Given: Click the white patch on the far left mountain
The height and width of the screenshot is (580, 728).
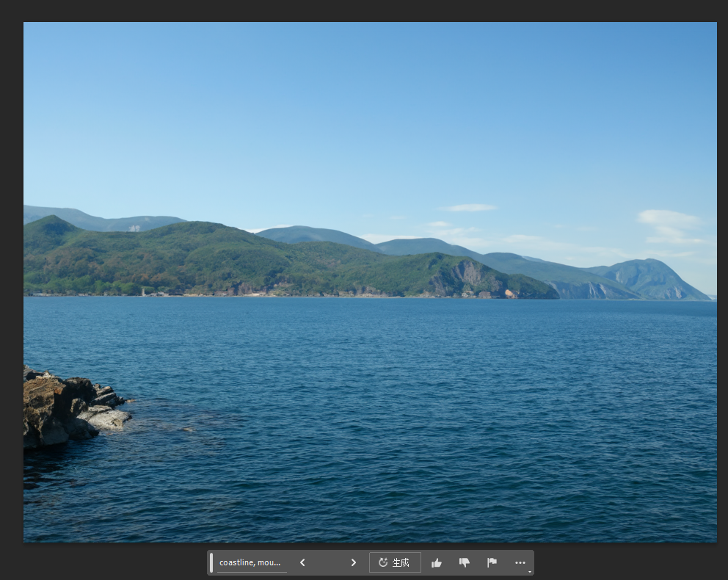Looking at the screenshot, I should 134,228.
